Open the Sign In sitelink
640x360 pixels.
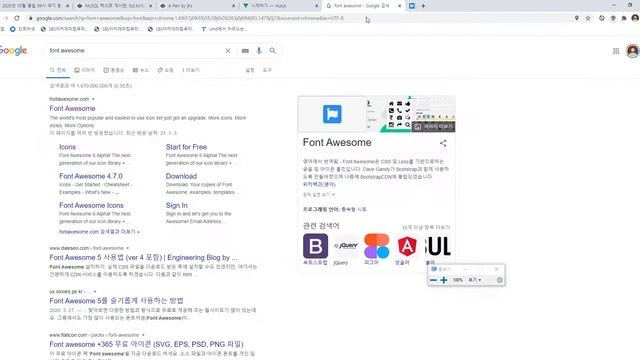(176, 205)
